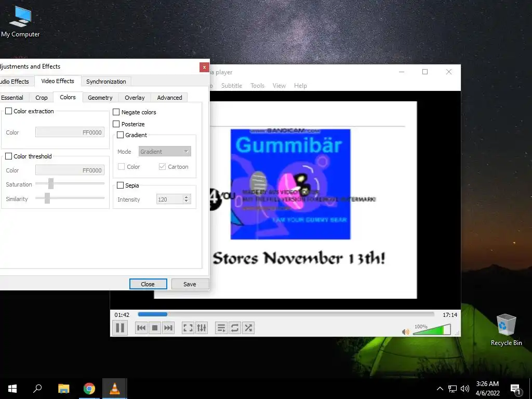This screenshot has width=532, height=399.
Task: Toggle the Cartoon checkbox
Action: click(x=163, y=167)
